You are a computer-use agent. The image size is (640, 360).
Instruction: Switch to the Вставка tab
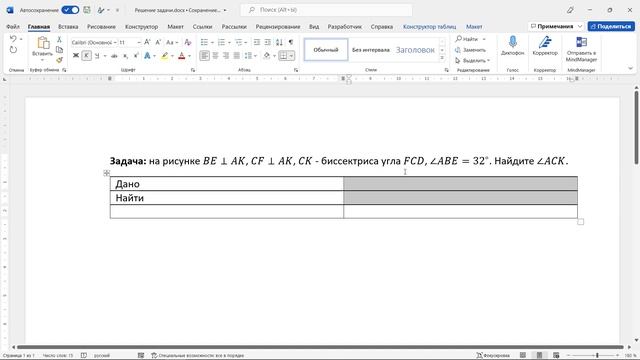point(68,27)
